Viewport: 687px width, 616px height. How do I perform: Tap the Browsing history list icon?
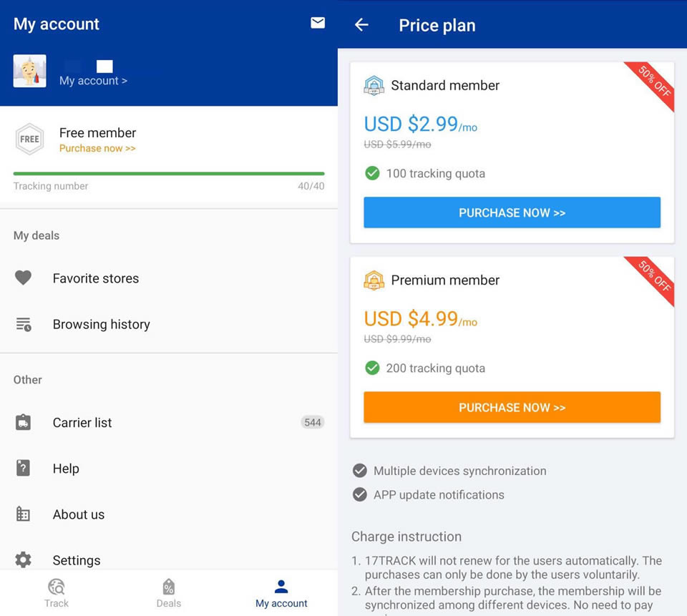(24, 325)
